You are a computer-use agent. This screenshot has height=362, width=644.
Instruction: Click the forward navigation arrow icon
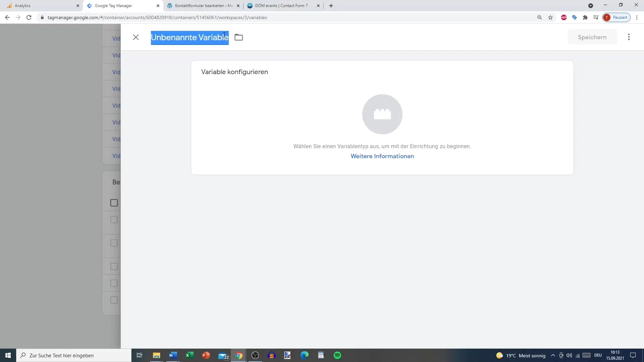tap(18, 17)
